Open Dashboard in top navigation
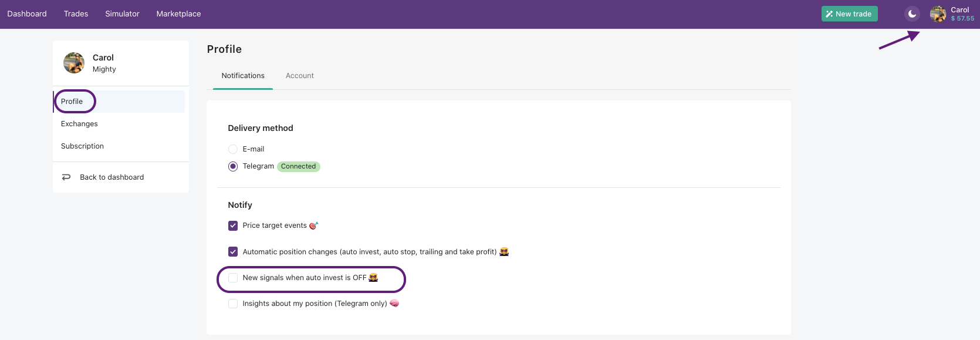Image resolution: width=980 pixels, height=340 pixels. tap(27, 14)
